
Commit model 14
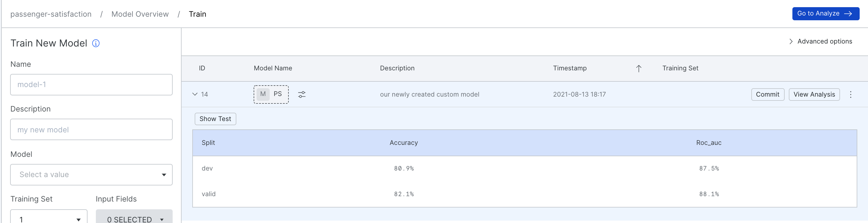pyautogui.click(x=768, y=95)
